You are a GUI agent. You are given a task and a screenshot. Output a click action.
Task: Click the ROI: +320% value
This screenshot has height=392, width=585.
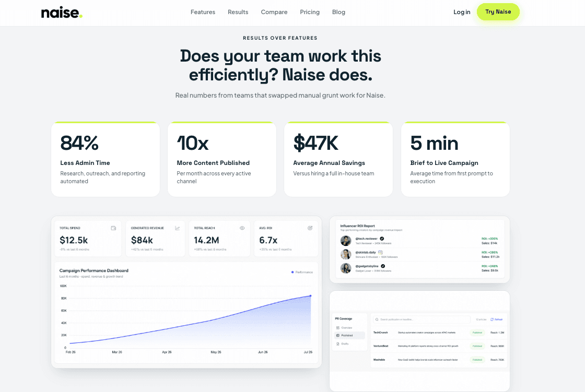(489, 239)
